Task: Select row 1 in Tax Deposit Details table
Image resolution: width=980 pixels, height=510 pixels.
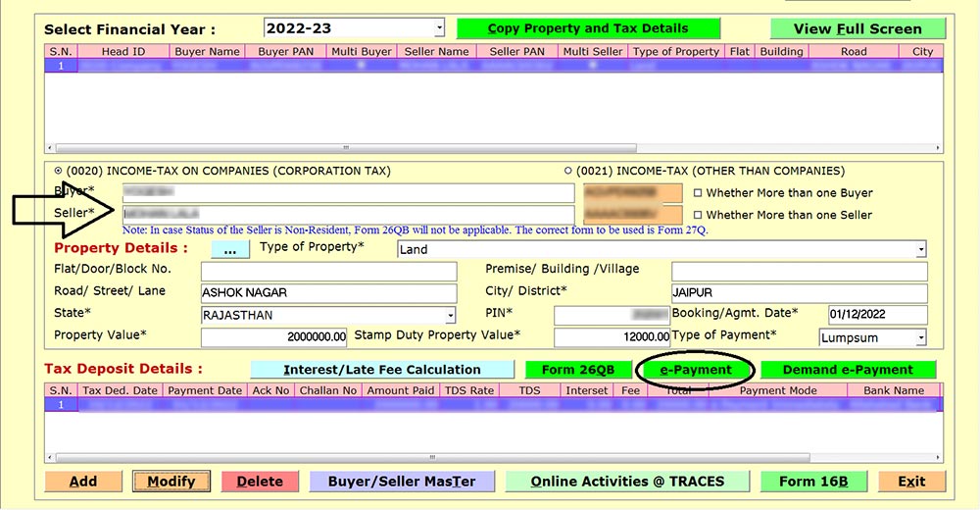Action: [494, 404]
